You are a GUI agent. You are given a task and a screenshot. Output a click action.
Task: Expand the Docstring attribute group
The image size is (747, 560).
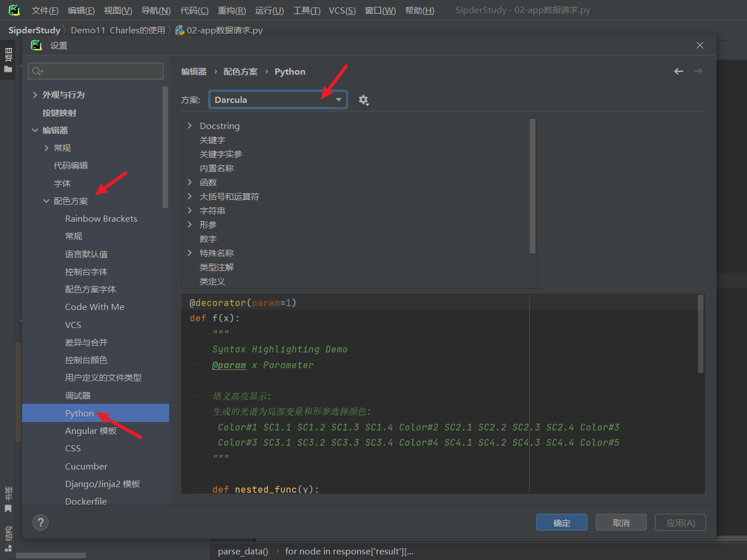tap(190, 126)
